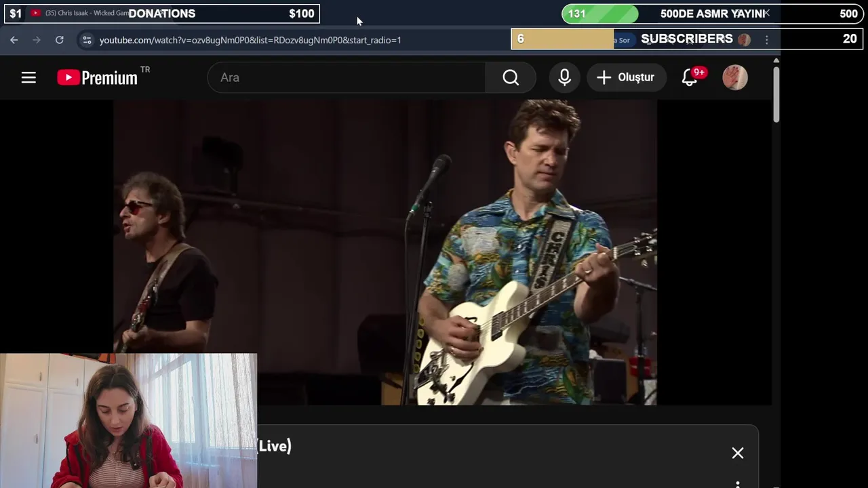Click scrollbar up arrow
Viewport: 868px width, 488px height.
776,60
